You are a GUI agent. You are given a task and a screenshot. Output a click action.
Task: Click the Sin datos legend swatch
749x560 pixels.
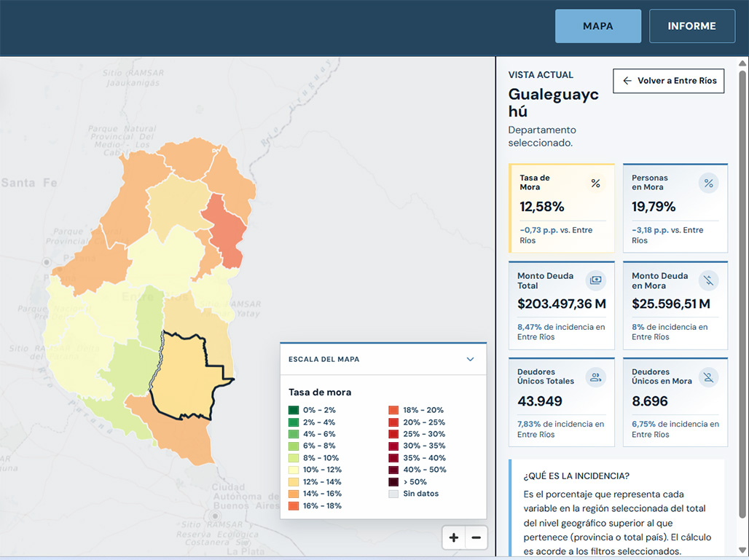393,494
